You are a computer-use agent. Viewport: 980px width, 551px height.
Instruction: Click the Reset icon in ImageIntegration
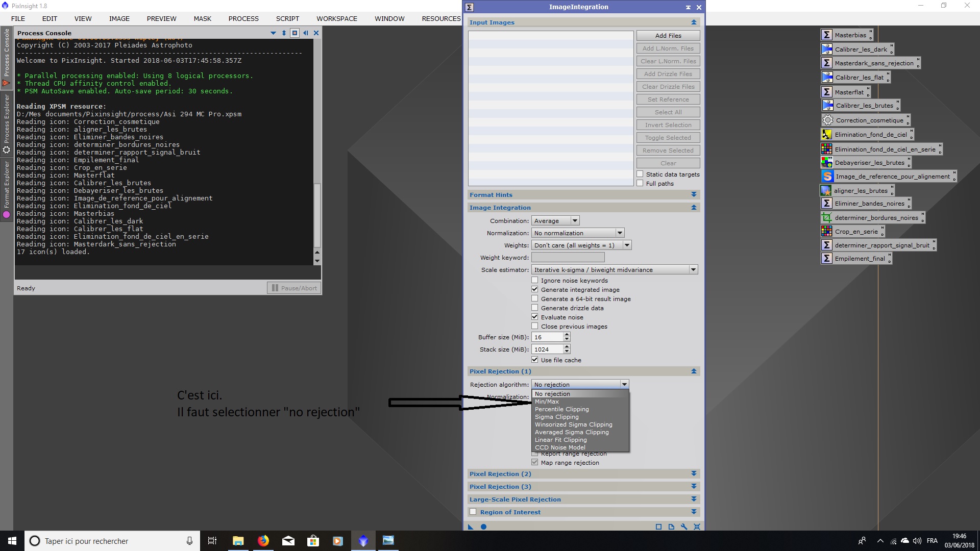(697, 527)
